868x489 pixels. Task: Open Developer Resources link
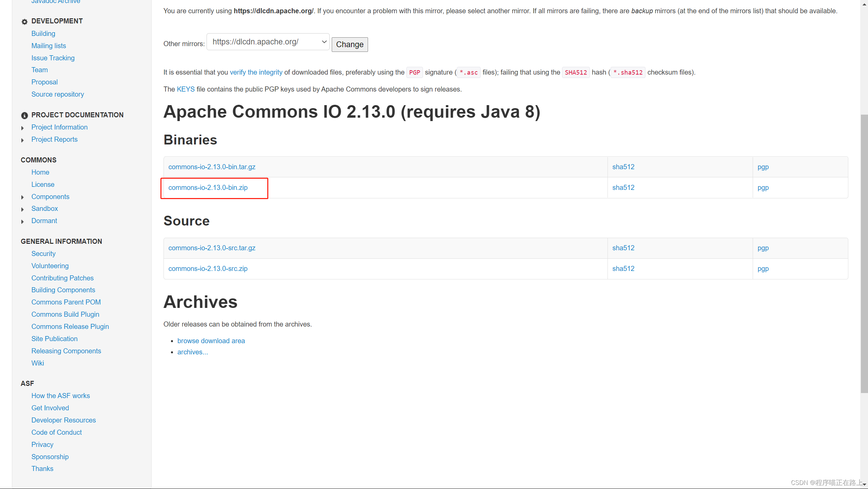(63, 420)
